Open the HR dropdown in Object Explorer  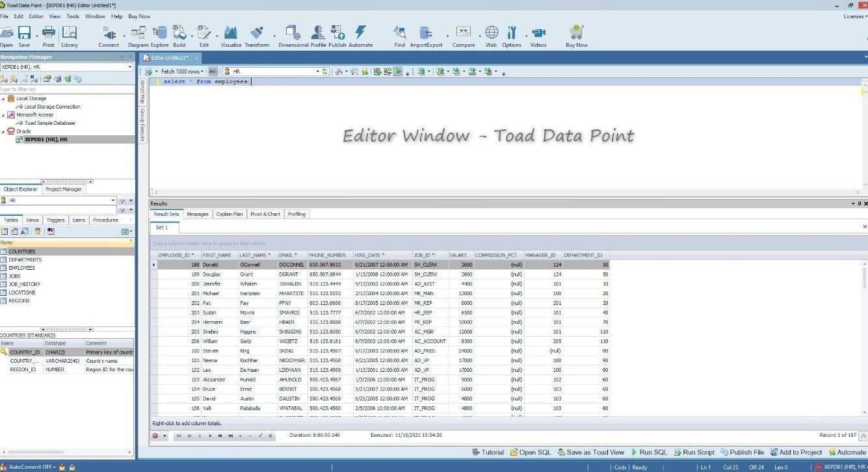tap(113, 201)
